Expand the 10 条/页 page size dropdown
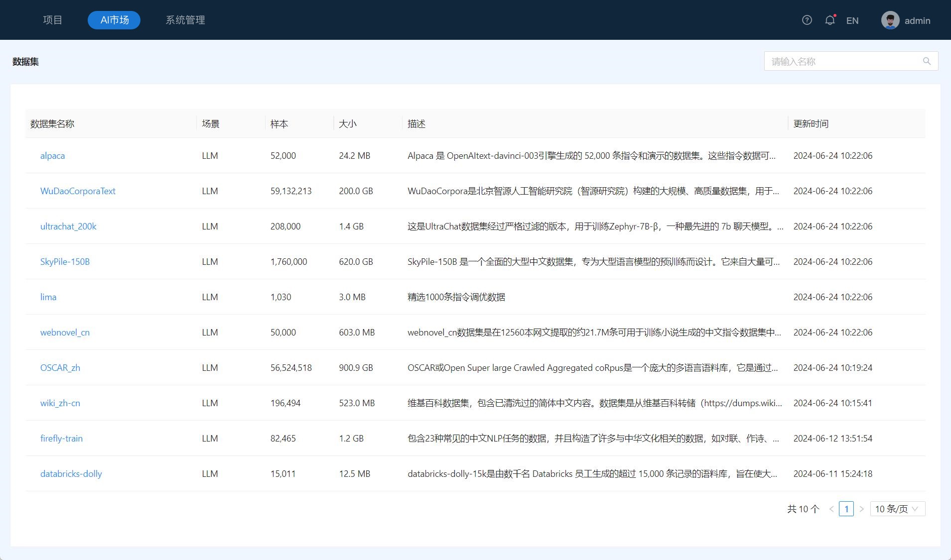 [x=897, y=509]
